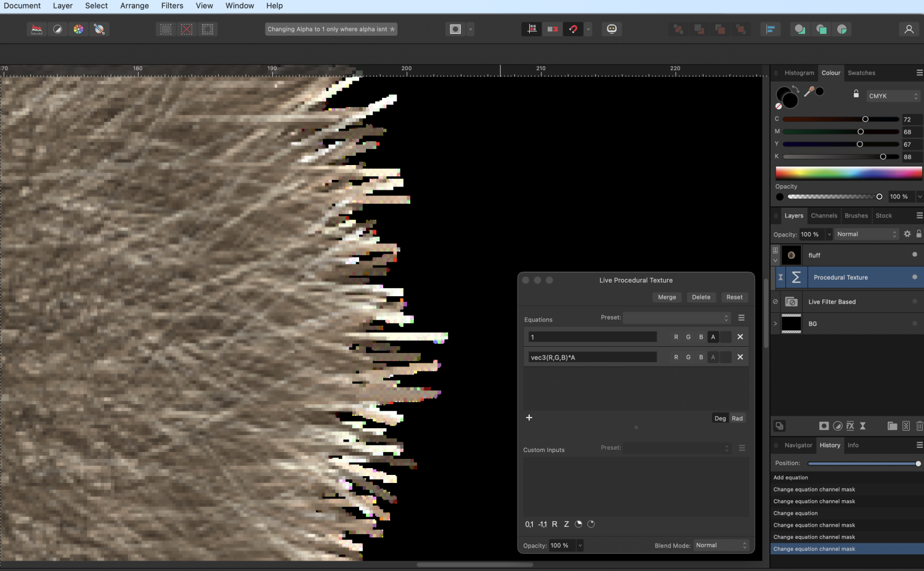Click the Adjustment layer icon in Layers panel footer

pyautogui.click(x=838, y=426)
